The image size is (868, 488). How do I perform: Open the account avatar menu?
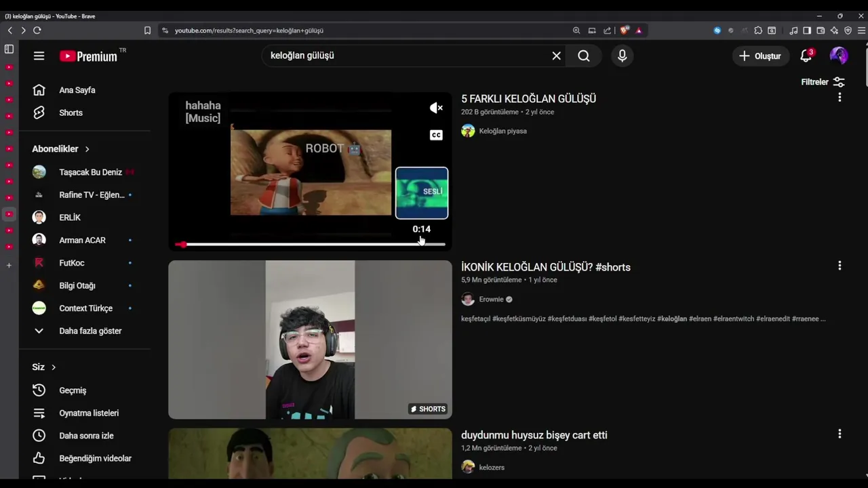[x=839, y=56]
